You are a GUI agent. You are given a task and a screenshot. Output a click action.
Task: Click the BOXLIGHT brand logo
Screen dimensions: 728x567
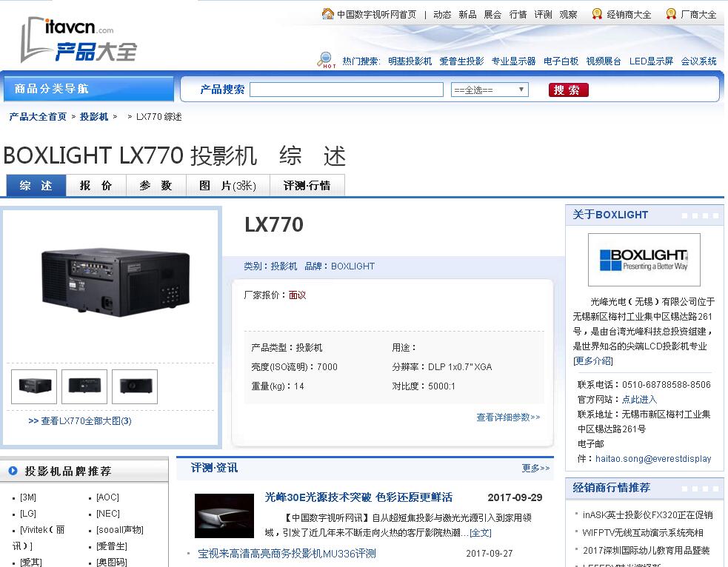(644, 260)
